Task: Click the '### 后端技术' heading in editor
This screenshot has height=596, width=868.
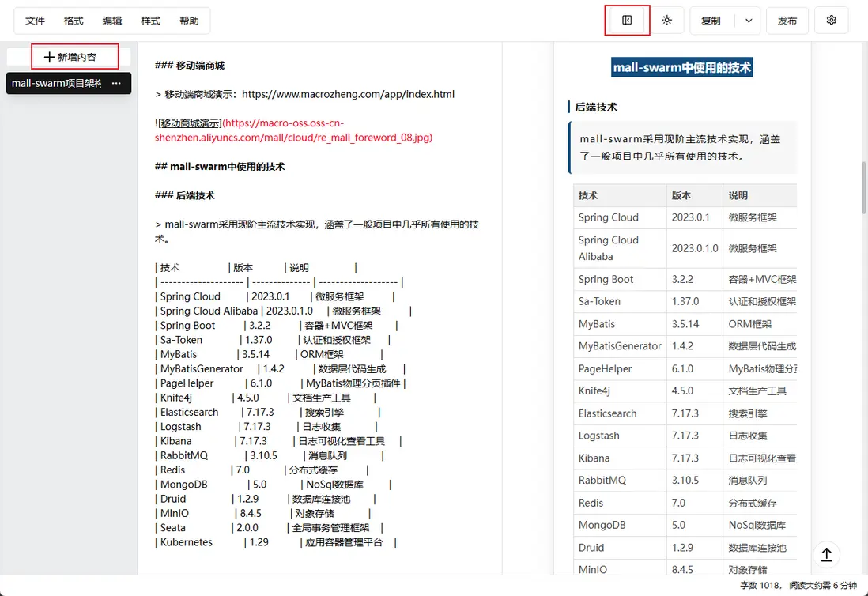Action: point(185,195)
